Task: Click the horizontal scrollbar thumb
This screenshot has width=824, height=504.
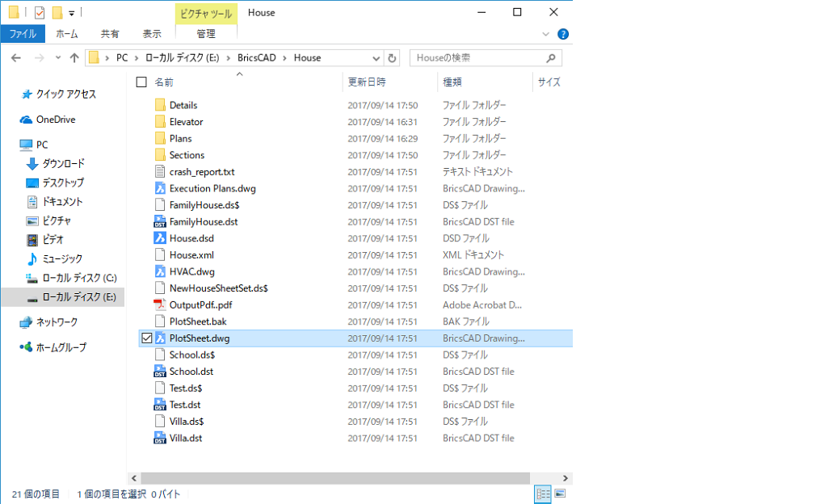Action: [335, 478]
